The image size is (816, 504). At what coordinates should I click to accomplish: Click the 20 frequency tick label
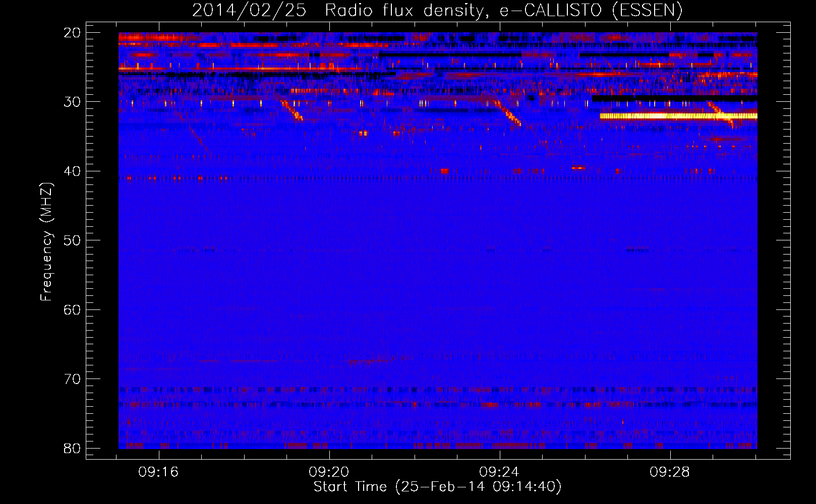pos(72,33)
